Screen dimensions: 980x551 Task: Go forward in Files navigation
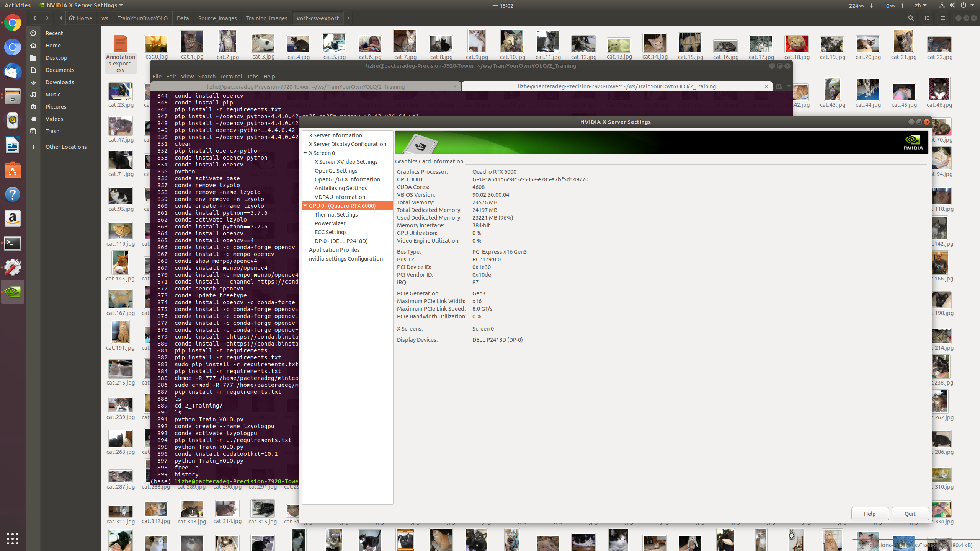click(x=47, y=18)
